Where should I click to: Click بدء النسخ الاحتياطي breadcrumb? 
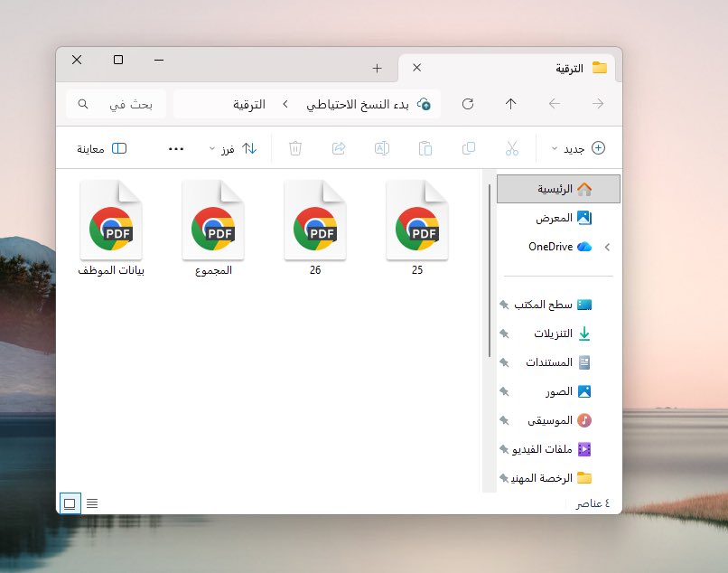[358, 105]
